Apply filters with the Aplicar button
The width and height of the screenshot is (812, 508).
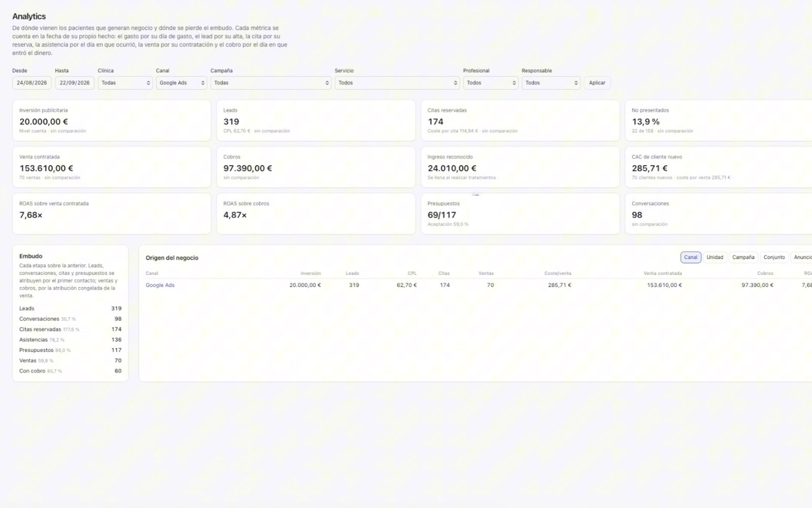tap(597, 83)
